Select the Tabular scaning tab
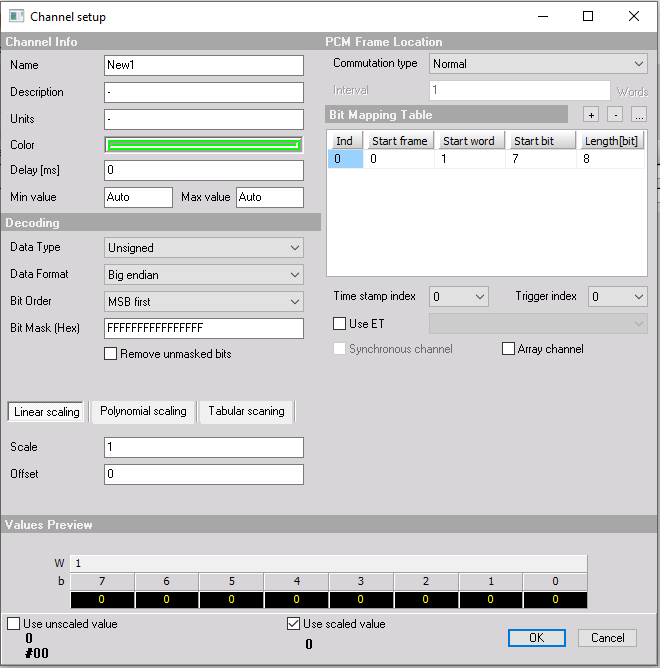This screenshot has width=660, height=668. click(x=246, y=411)
